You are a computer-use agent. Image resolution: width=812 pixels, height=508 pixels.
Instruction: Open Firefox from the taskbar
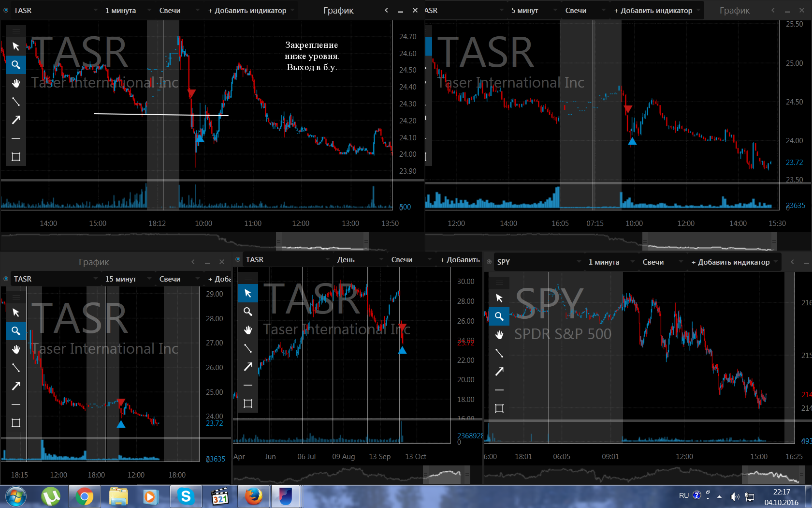[253, 497]
